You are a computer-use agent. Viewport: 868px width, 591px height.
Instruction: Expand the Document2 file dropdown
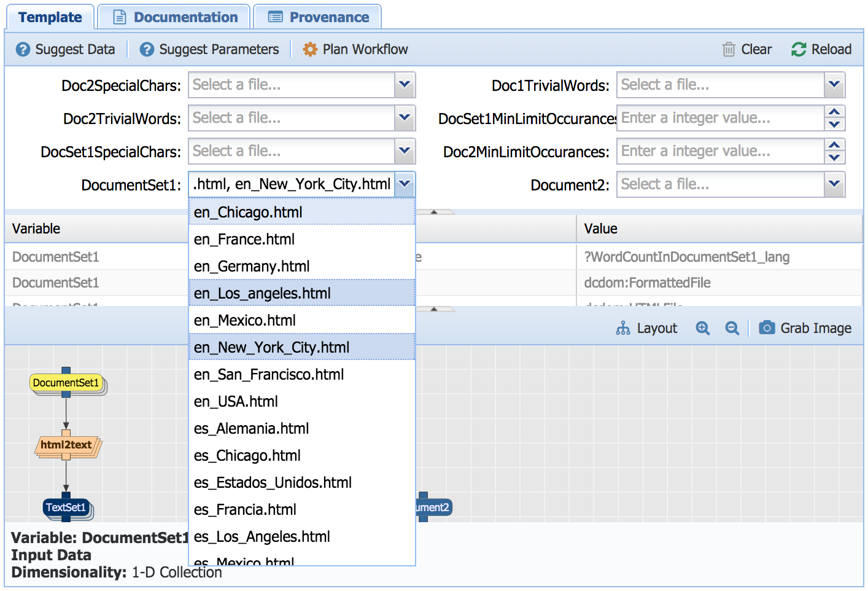[834, 184]
